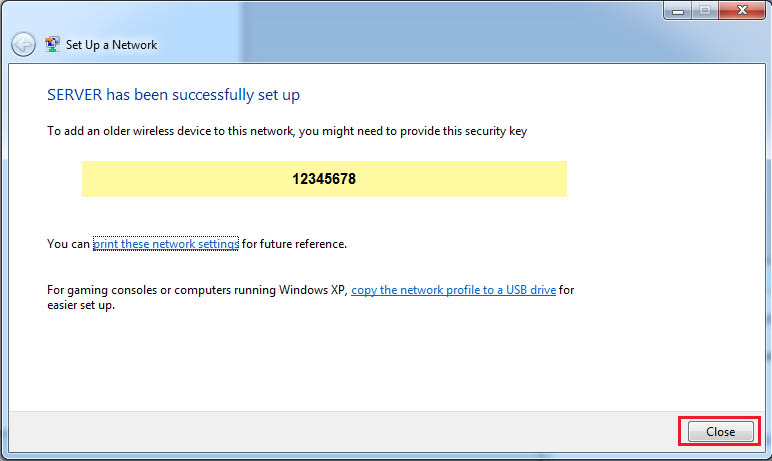
Task: Click the gaming consoles Windows XP text
Action: point(197,290)
